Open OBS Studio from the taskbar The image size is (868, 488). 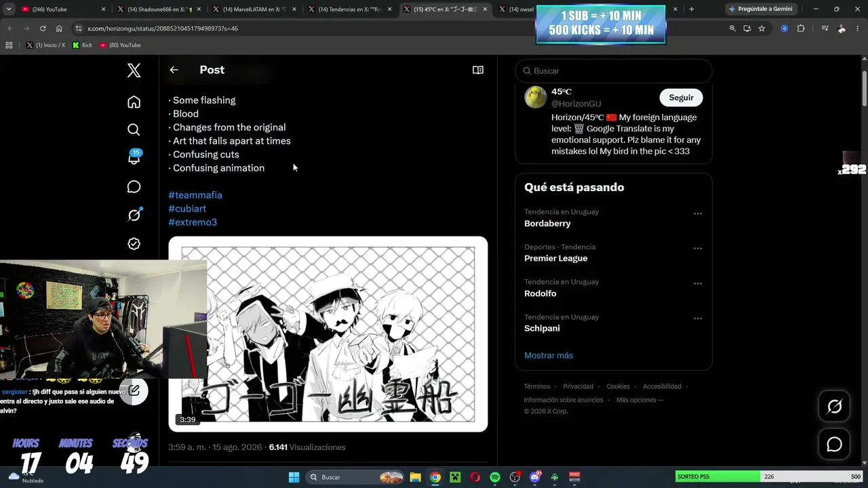(x=515, y=477)
